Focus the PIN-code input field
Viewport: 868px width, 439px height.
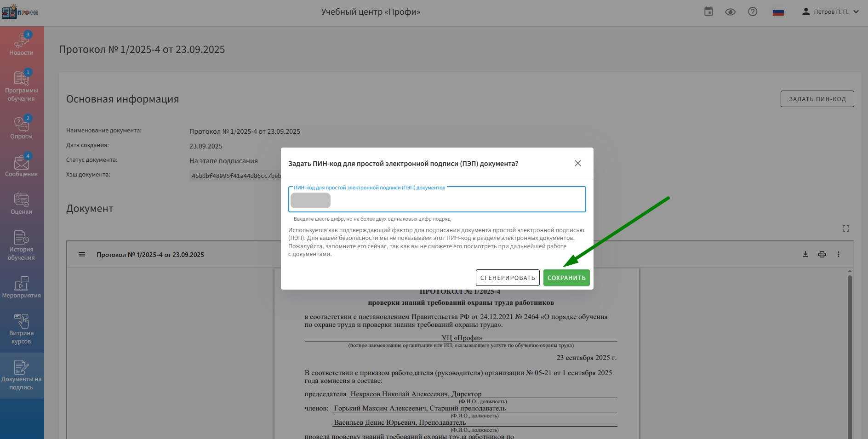(x=455, y=200)
